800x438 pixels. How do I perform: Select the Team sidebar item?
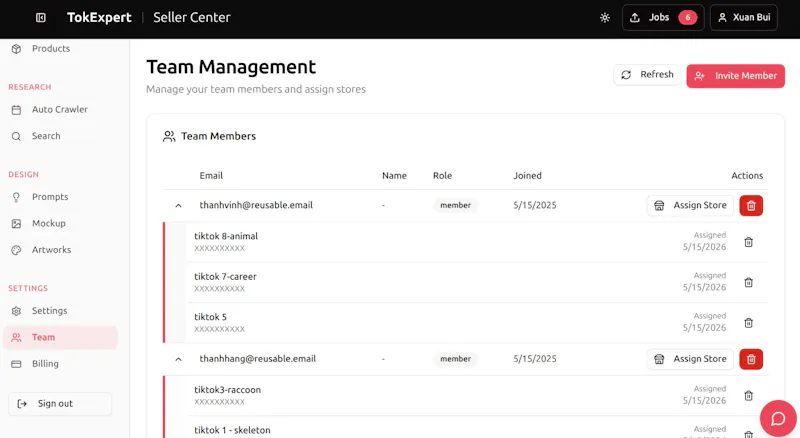click(60, 337)
